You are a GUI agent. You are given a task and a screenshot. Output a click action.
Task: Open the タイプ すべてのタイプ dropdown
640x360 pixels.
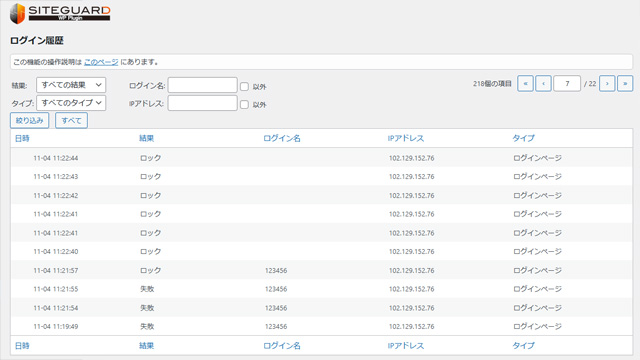(71, 103)
